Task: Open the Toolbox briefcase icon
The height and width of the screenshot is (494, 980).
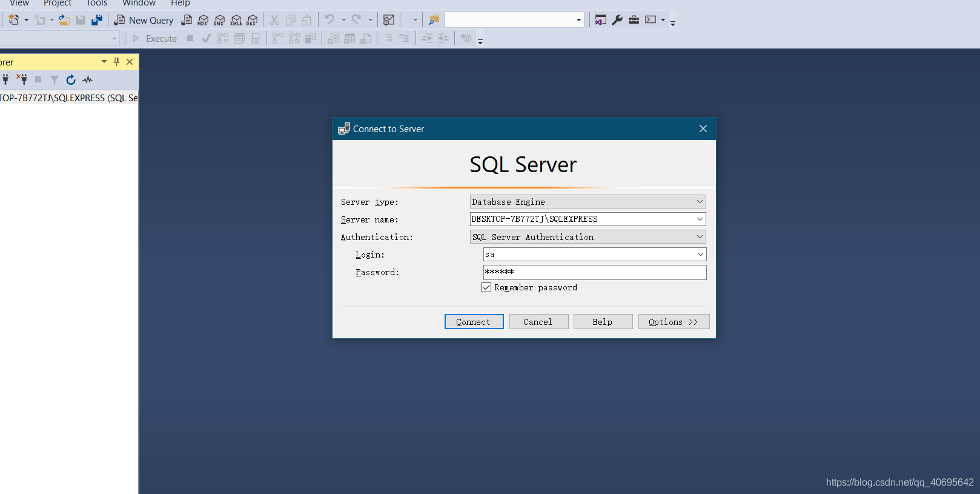Action: pos(634,20)
